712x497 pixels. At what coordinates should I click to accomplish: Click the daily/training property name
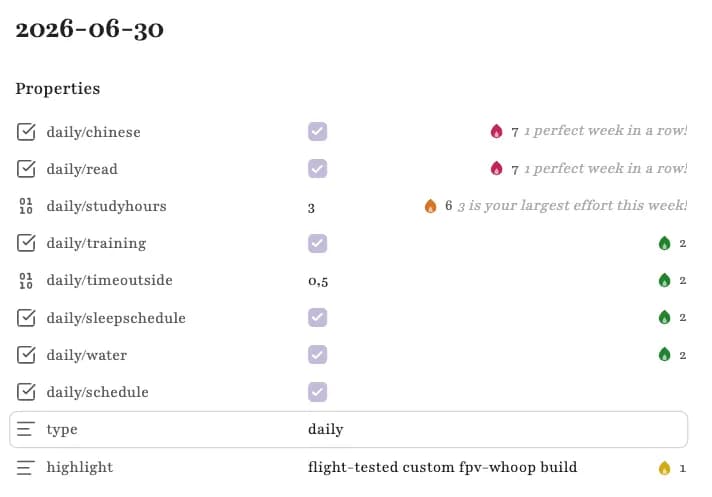click(96, 243)
